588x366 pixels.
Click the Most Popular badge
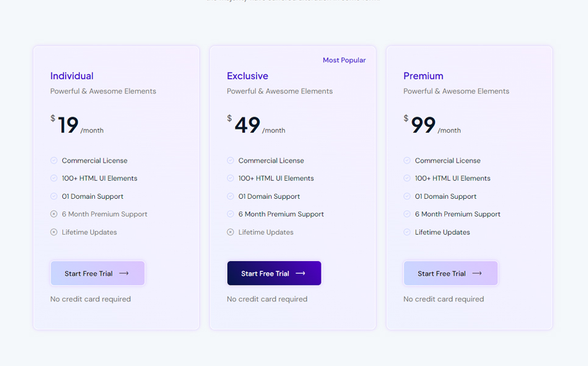pos(344,60)
